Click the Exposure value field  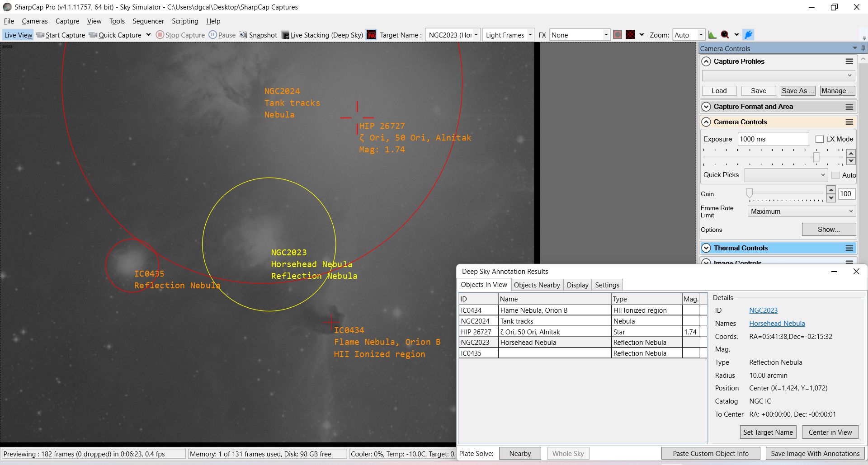pyautogui.click(x=773, y=139)
